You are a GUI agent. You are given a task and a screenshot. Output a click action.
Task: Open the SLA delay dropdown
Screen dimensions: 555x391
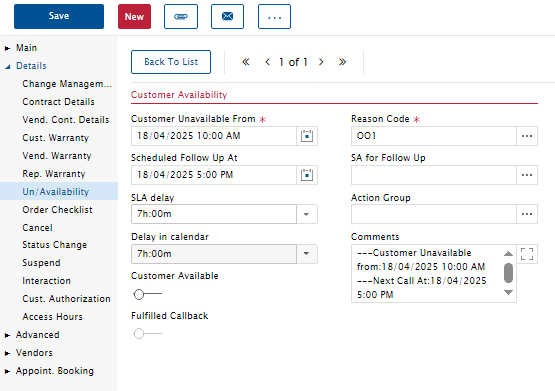307,214
